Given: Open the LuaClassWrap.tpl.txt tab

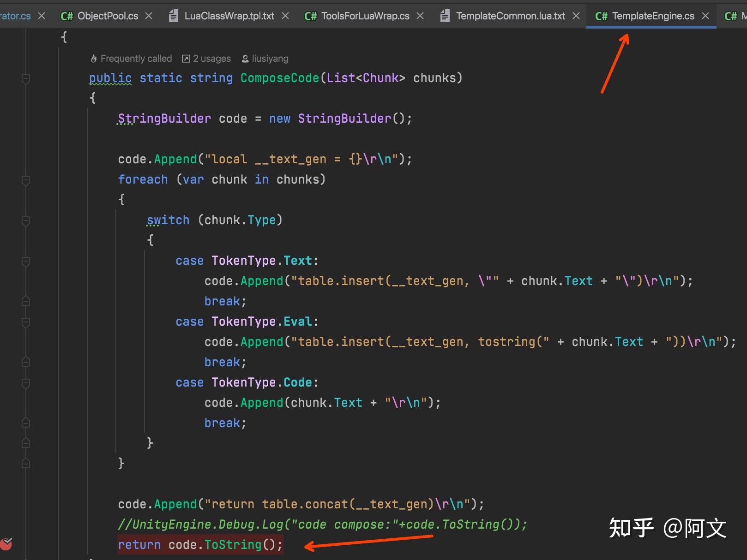Looking at the screenshot, I should point(229,16).
